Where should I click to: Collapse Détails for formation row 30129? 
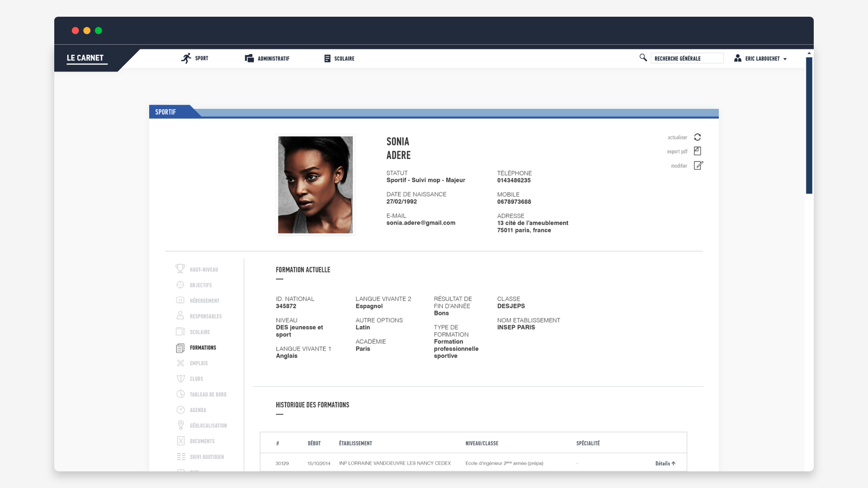[x=665, y=463]
